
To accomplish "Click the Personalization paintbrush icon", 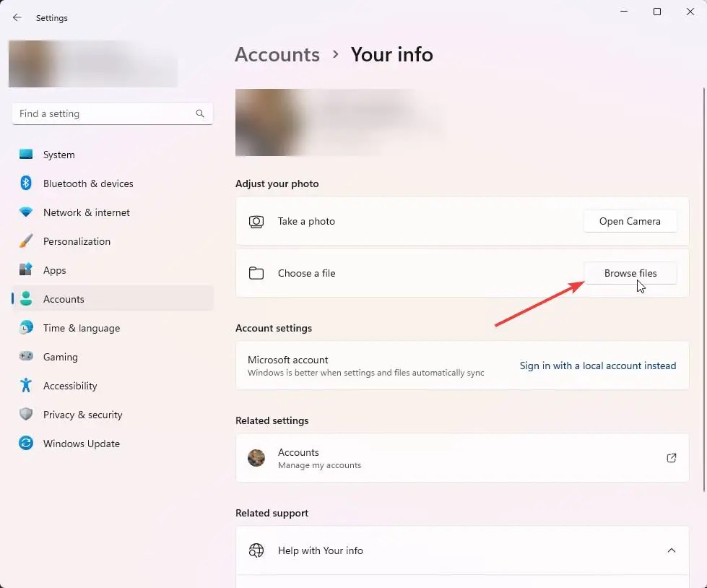I will (26, 241).
